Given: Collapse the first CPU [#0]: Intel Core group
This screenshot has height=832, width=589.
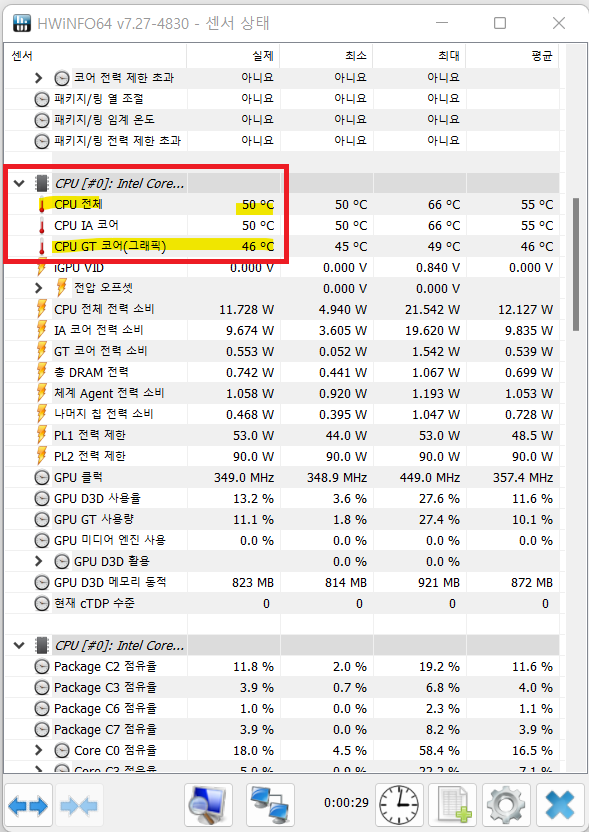Looking at the screenshot, I should pos(19,184).
